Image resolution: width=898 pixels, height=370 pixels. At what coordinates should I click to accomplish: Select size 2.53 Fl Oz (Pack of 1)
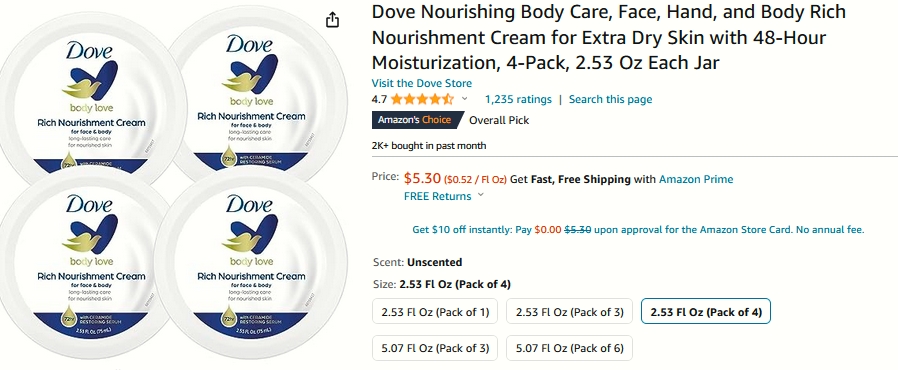click(435, 312)
